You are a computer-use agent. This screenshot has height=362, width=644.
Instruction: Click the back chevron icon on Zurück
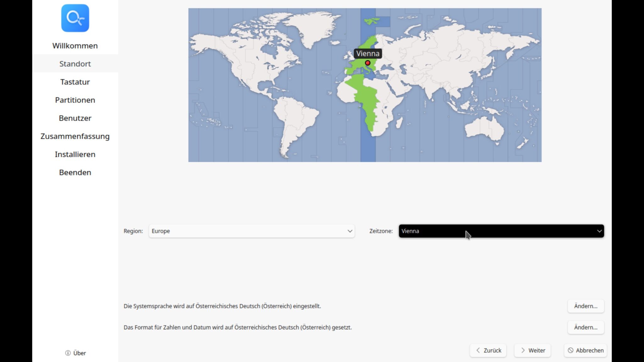coord(478,350)
